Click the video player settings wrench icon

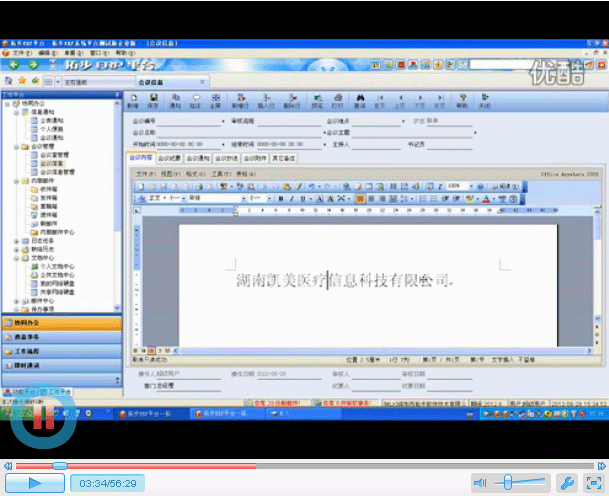tap(565, 482)
